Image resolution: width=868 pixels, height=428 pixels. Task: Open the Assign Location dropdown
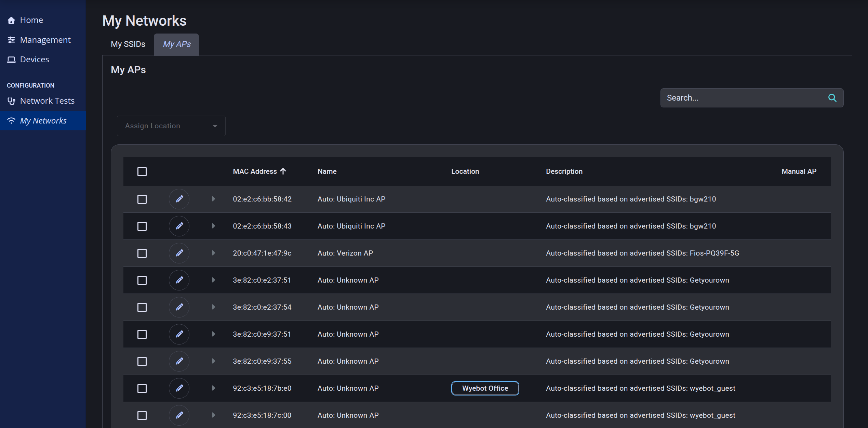coord(171,126)
